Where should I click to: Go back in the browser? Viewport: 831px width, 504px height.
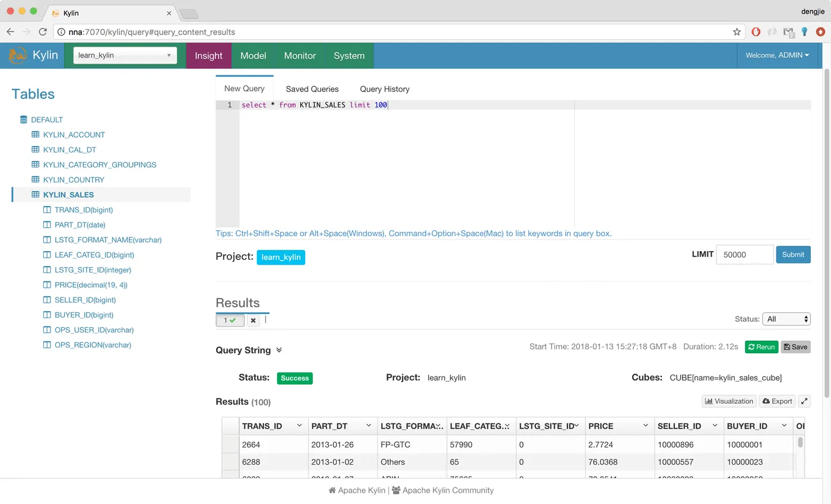pyautogui.click(x=10, y=32)
